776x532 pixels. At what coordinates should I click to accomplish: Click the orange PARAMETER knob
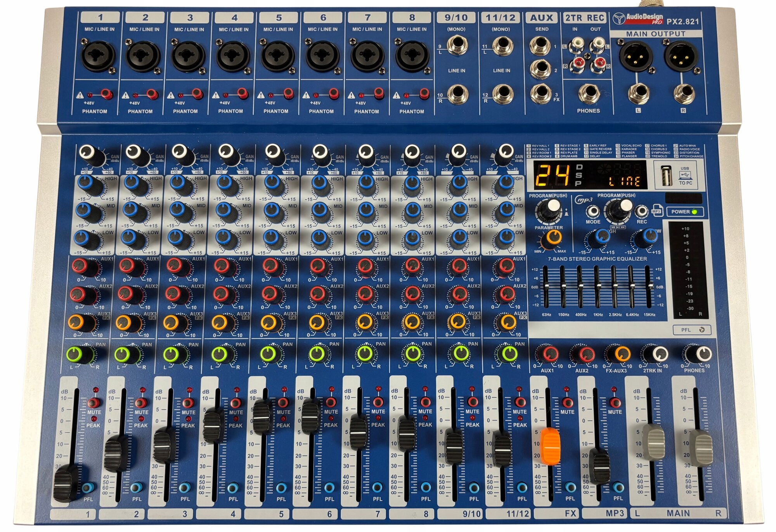553,237
